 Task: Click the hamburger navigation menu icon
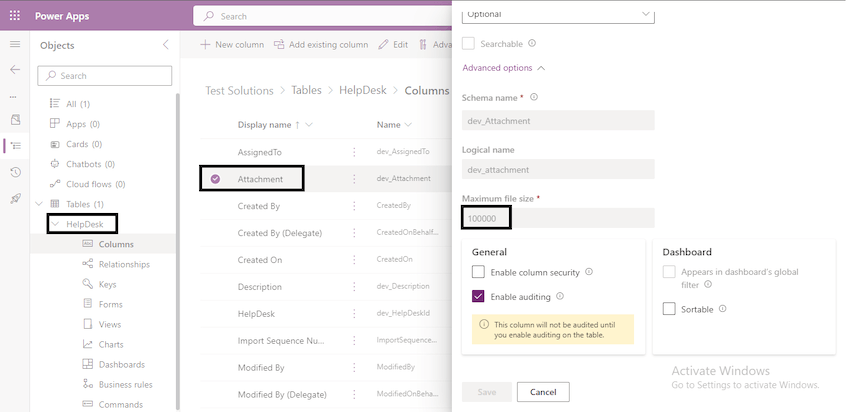point(14,45)
